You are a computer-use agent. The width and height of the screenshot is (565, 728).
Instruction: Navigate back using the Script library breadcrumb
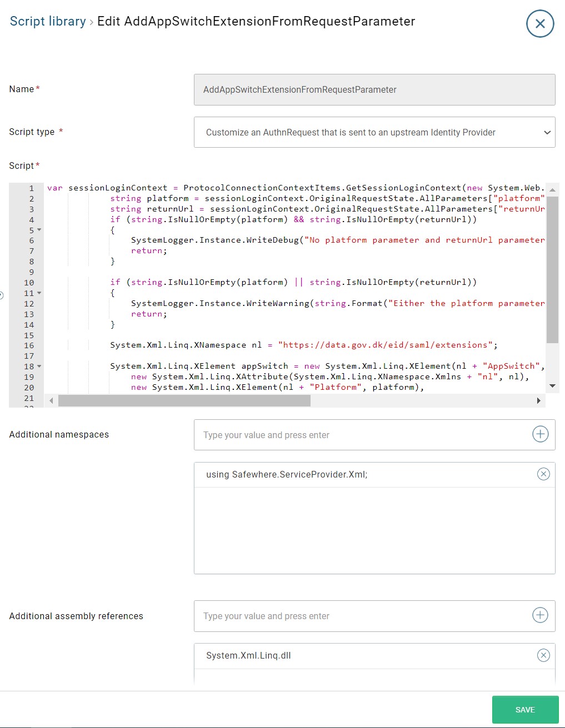[x=47, y=21]
